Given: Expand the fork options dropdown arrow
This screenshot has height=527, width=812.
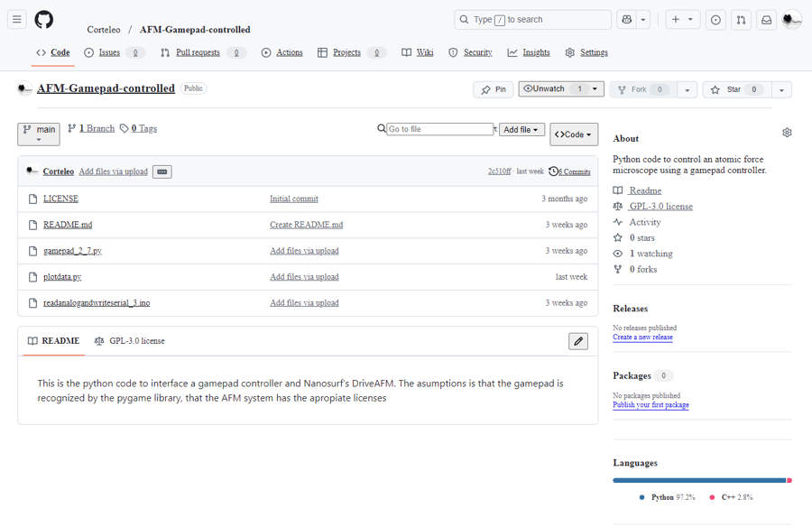Looking at the screenshot, I should [x=687, y=89].
